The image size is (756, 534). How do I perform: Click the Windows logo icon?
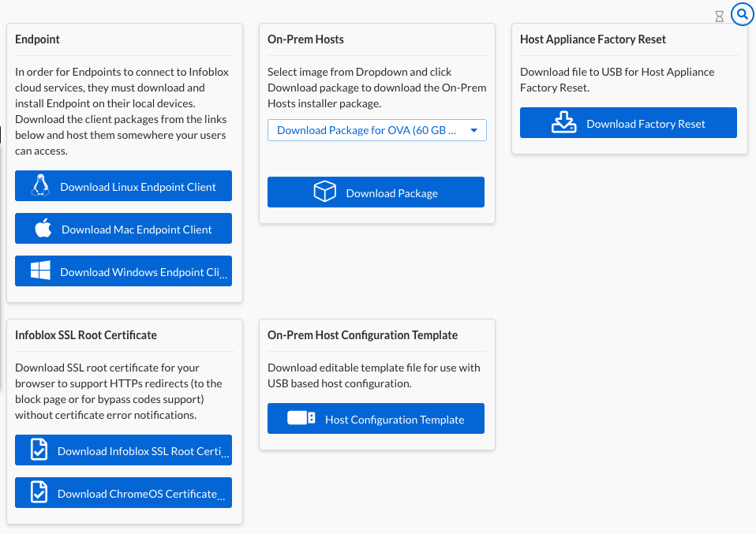tap(40, 271)
